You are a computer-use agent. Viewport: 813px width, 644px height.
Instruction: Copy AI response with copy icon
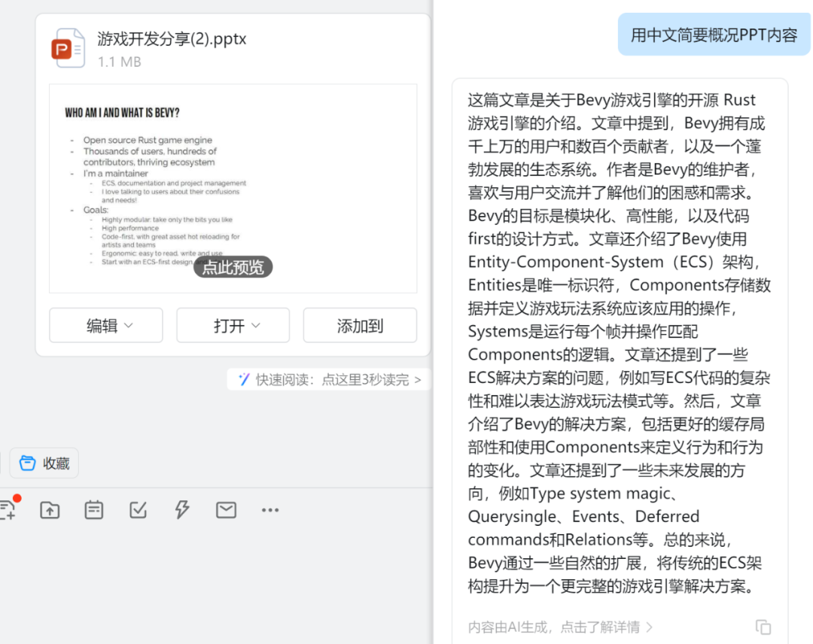pos(763,627)
